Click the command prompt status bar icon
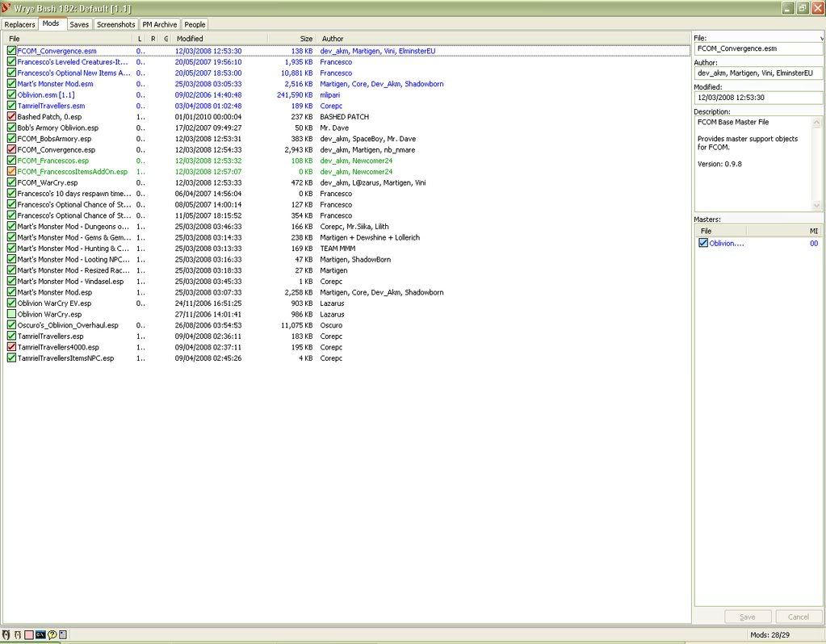The image size is (826, 644). point(40,635)
